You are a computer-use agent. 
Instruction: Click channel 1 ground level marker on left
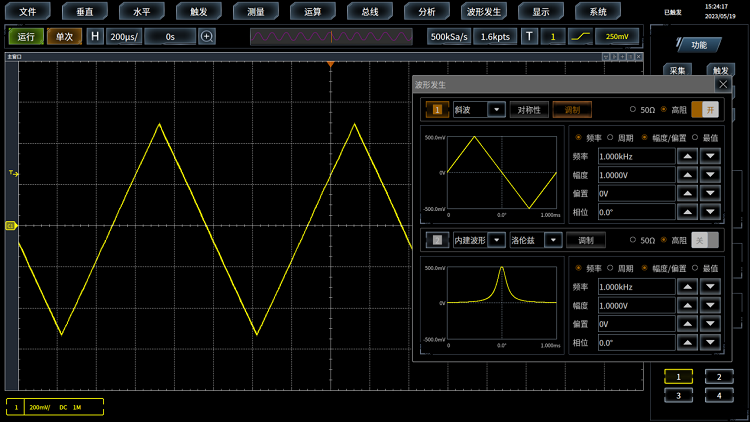(x=10, y=226)
